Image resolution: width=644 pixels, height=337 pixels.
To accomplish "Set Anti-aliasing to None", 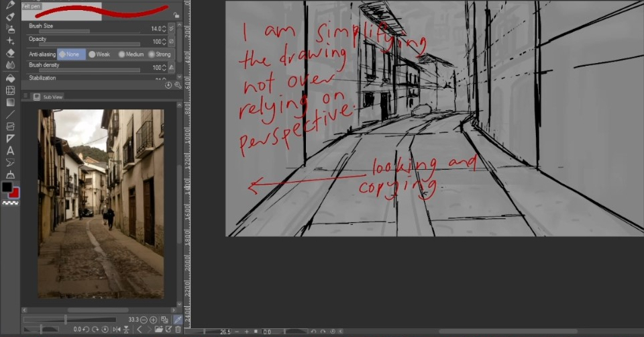I will (x=72, y=54).
